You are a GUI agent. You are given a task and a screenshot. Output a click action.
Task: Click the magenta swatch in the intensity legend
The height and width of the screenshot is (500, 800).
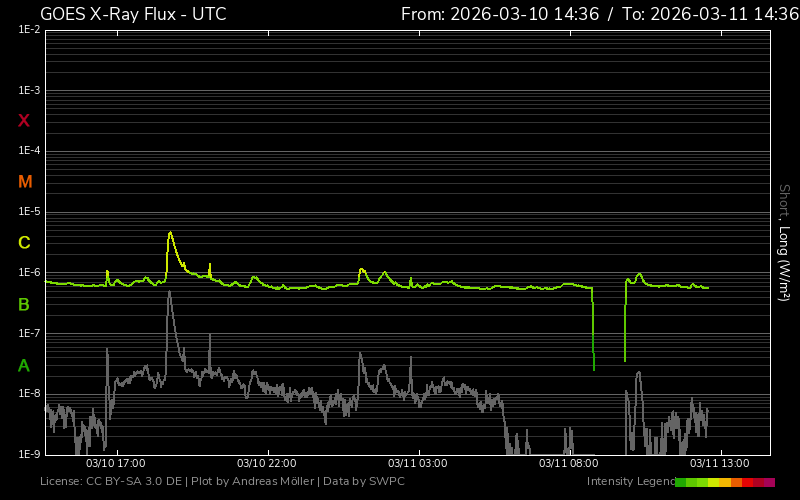769,482
